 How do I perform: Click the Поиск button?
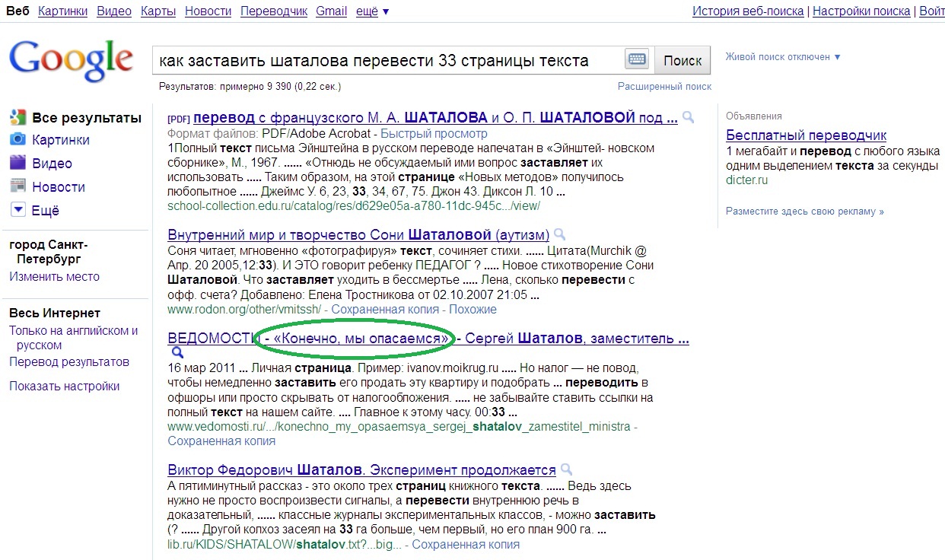click(682, 60)
